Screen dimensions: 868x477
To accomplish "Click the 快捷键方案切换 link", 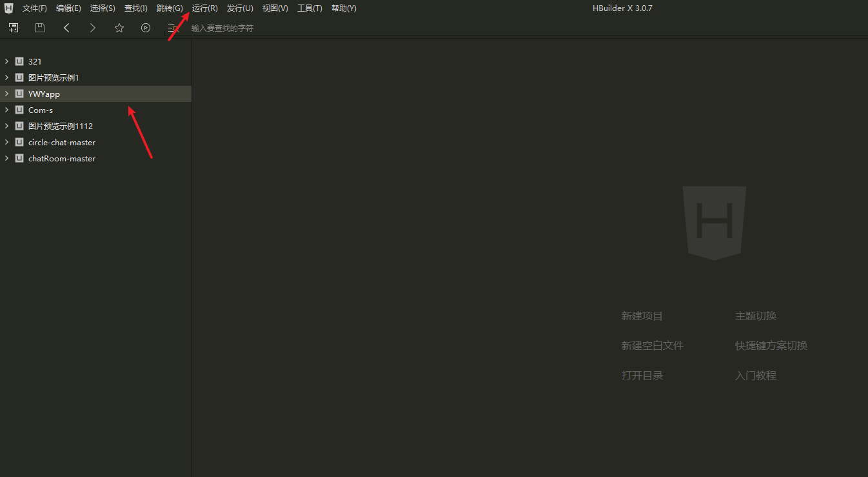I will tap(771, 346).
